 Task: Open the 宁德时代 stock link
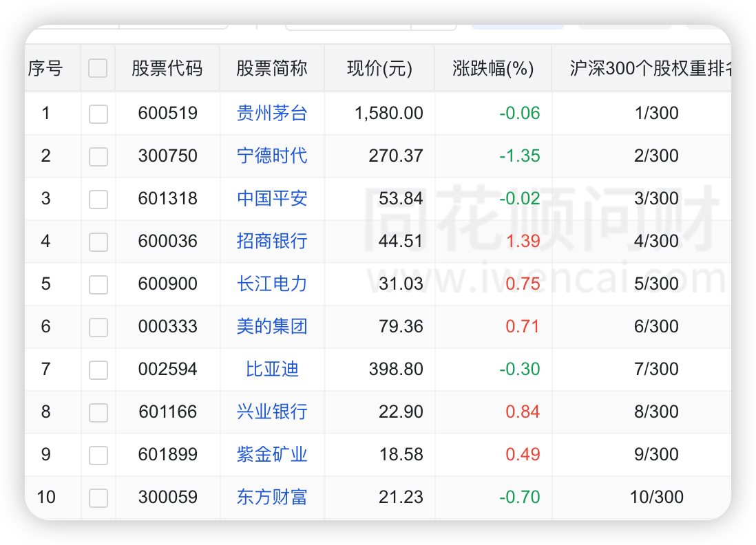pos(272,156)
